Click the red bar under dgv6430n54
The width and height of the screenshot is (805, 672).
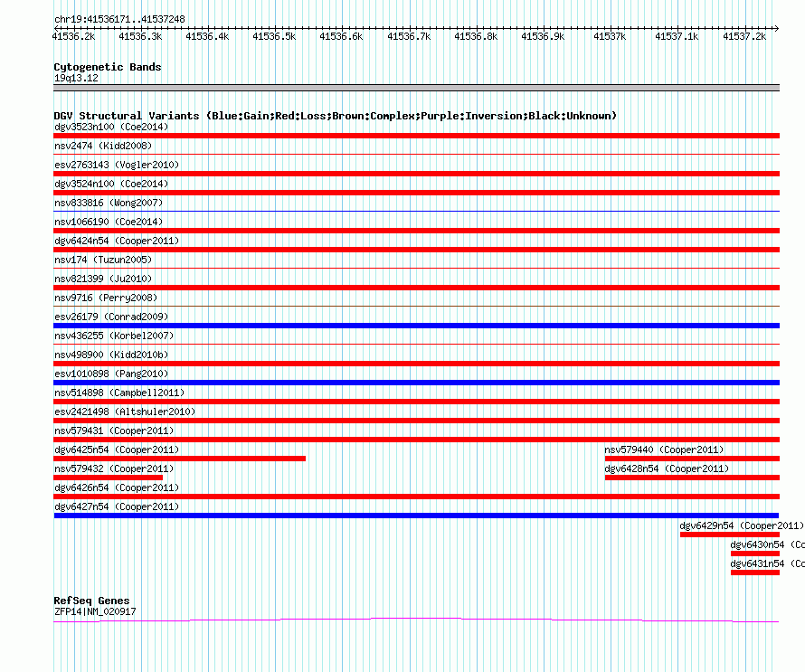[755, 554]
